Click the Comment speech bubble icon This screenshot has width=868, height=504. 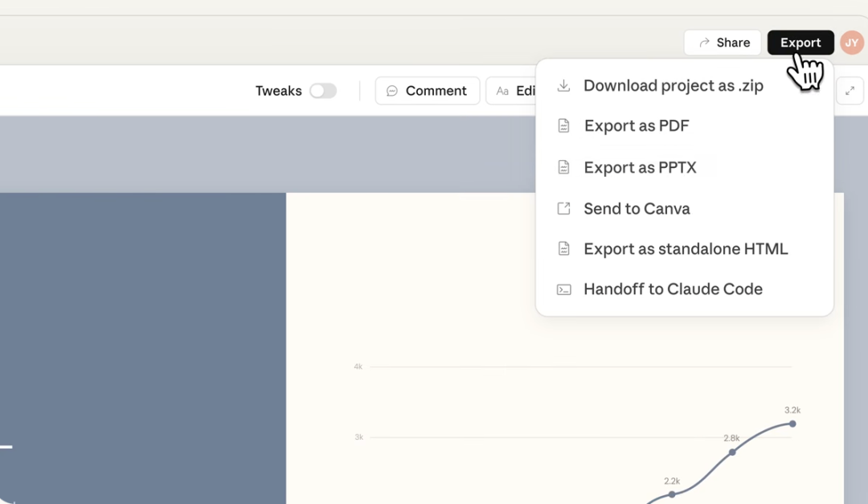pyautogui.click(x=392, y=91)
